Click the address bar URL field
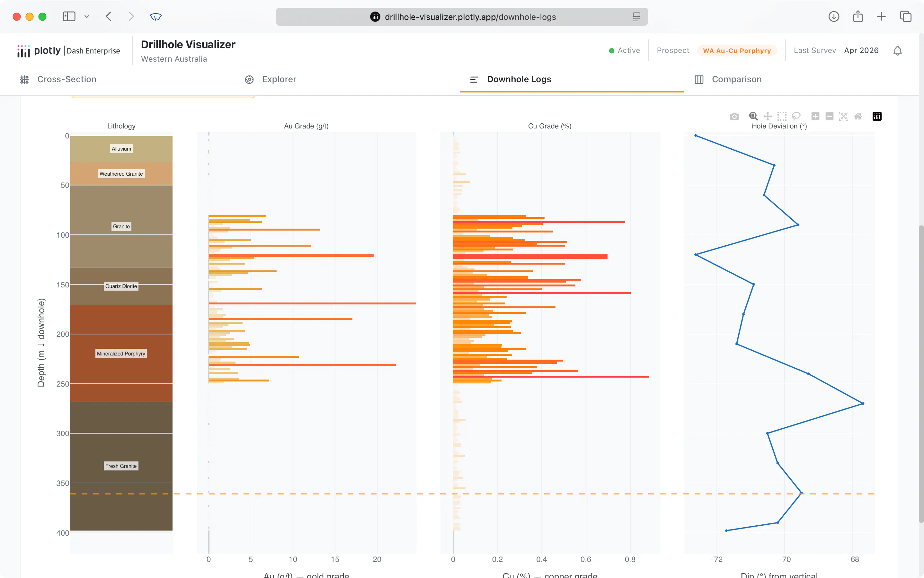The height and width of the screenshot is (578, 924). pyautogui.click(x=462, y=17)
